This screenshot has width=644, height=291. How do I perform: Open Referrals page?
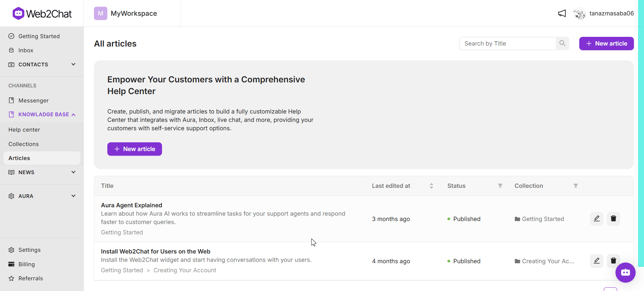(31, 278)
